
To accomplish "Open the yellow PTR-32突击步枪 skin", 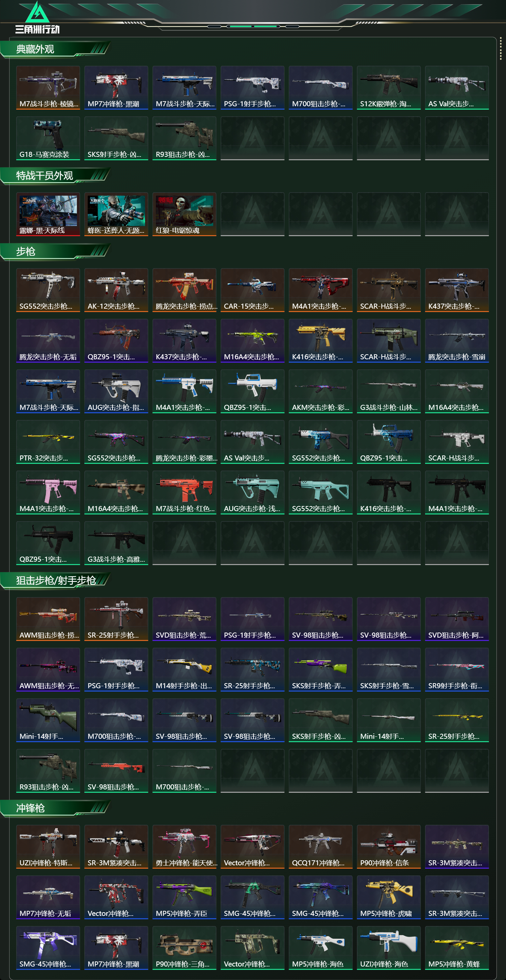I will pos(48,442).
